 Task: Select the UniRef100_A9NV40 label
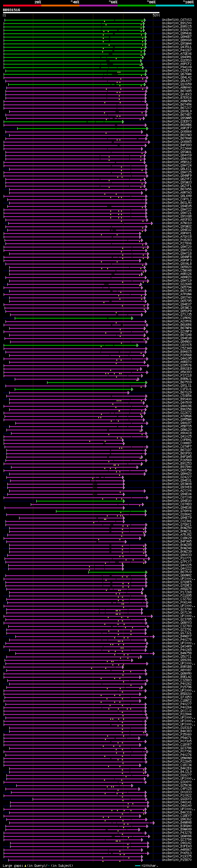coord(177,88)
